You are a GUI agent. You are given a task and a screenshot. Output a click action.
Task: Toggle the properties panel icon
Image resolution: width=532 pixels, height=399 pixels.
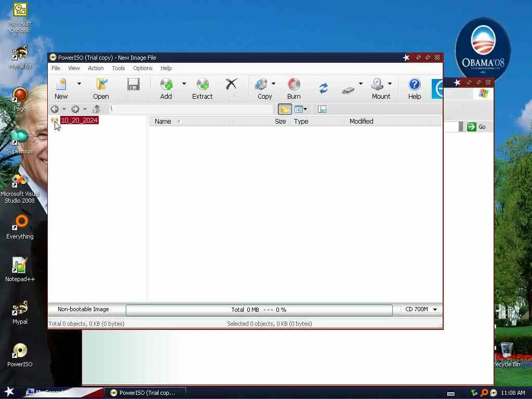pyautogui.click(x=322, y=109)
